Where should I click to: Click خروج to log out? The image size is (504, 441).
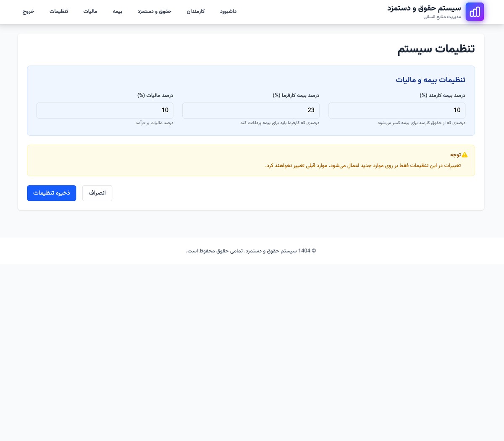(x=28, y=11)
